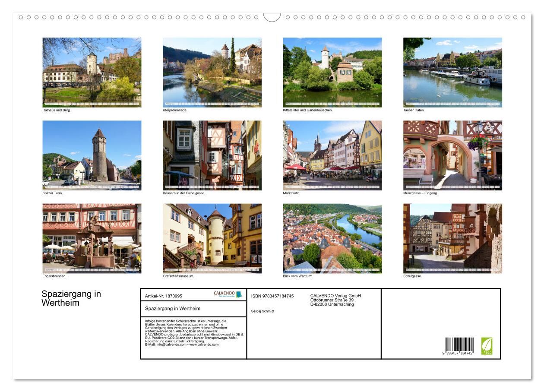The width and height of the screenshot is (544, 392).
Task: Select the Uferpromenade photo
Action: 212,72
